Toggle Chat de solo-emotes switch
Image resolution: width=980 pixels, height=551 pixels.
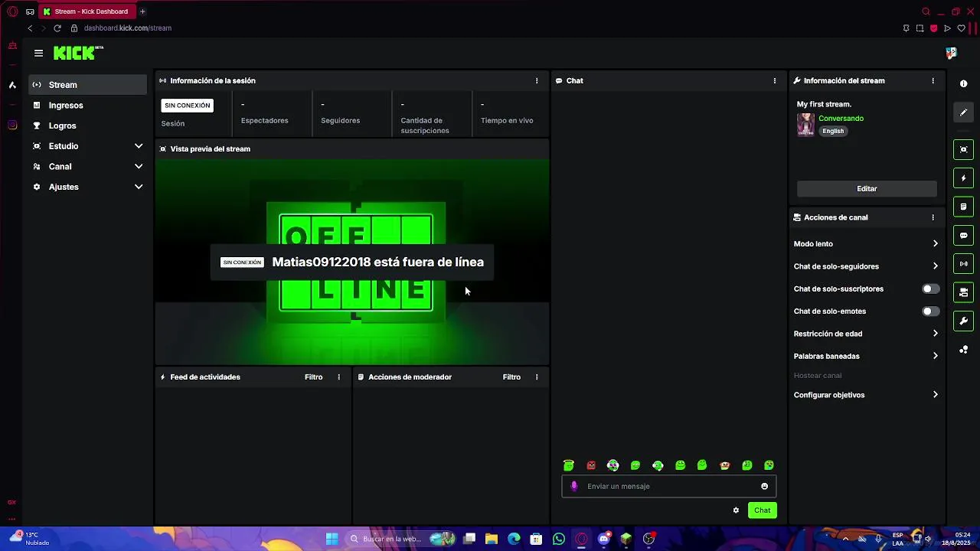coord(930,311)
